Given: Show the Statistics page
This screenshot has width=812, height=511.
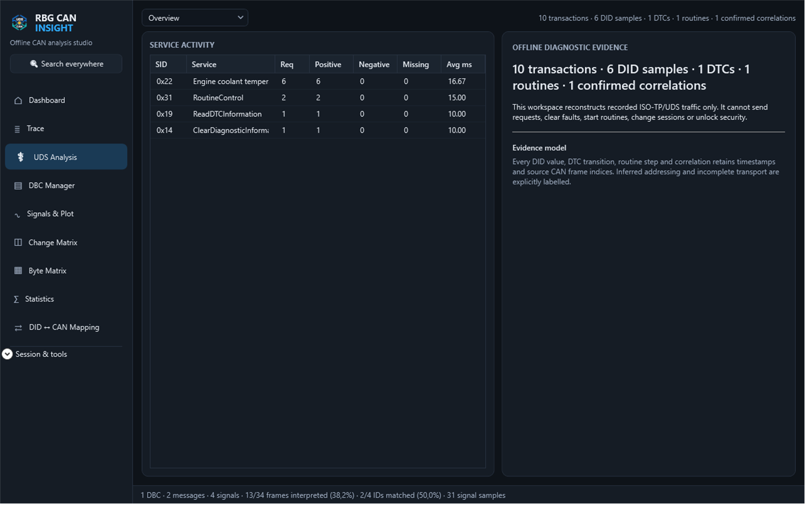Looking at the screenshot, I should (x=66, y=299).
